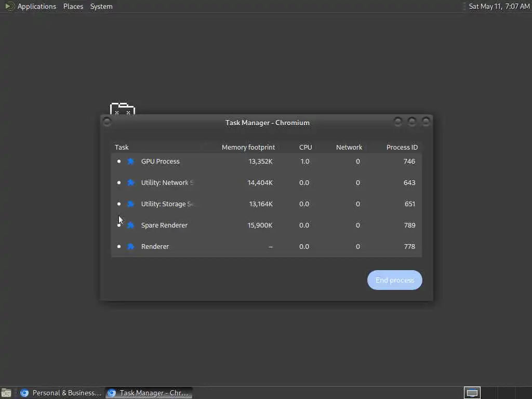Click process ID 778
The height and width of the screenshot is (399, 532).
409,247
